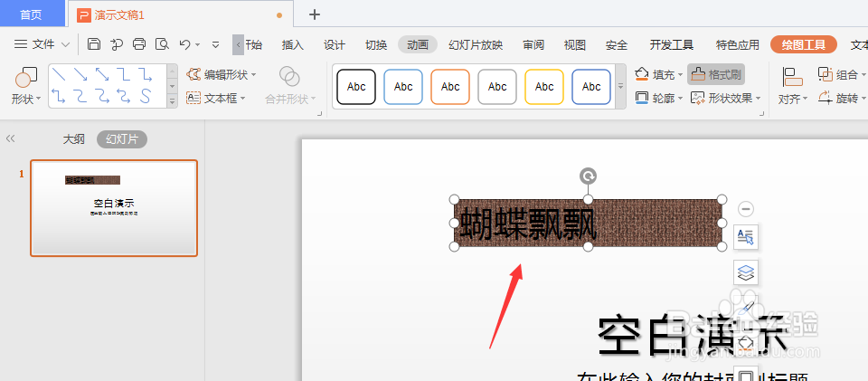
Task: Click the 蝴蝶飘飘 text box on slide
Action: point(588,223)
